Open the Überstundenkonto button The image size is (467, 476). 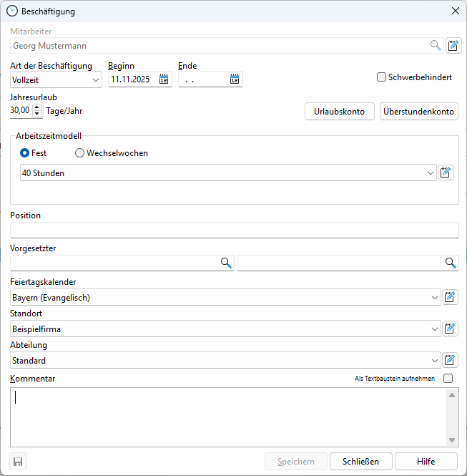click(418, 112)
